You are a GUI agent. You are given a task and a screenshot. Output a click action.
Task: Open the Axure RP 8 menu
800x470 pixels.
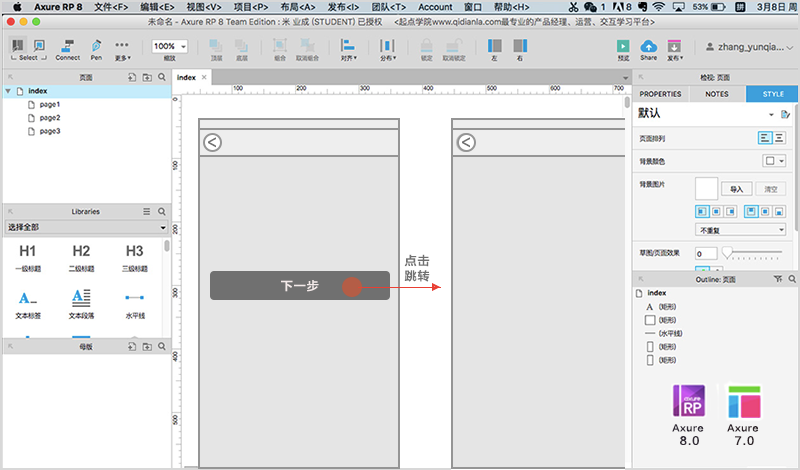pyautogui.click(x=58, y=7)
